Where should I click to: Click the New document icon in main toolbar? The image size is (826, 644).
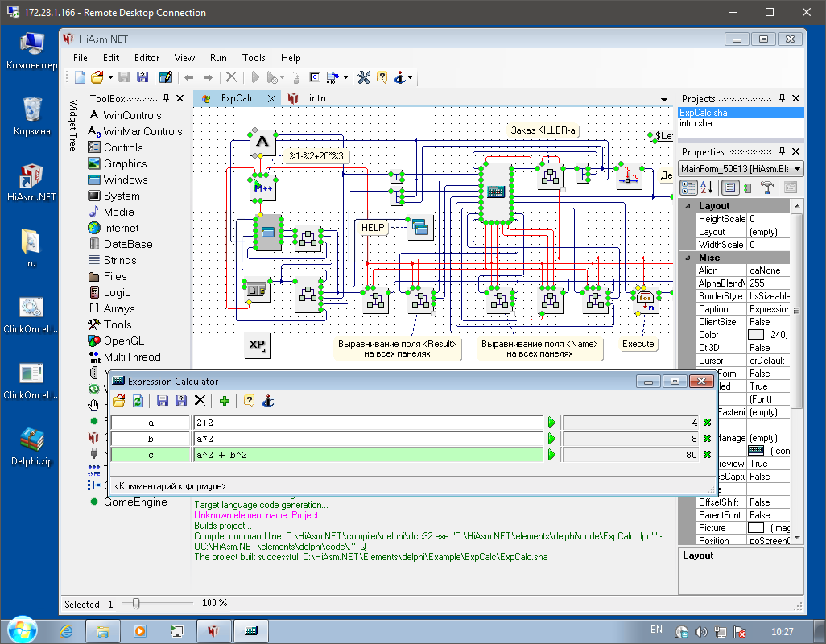tap(80, 77)
